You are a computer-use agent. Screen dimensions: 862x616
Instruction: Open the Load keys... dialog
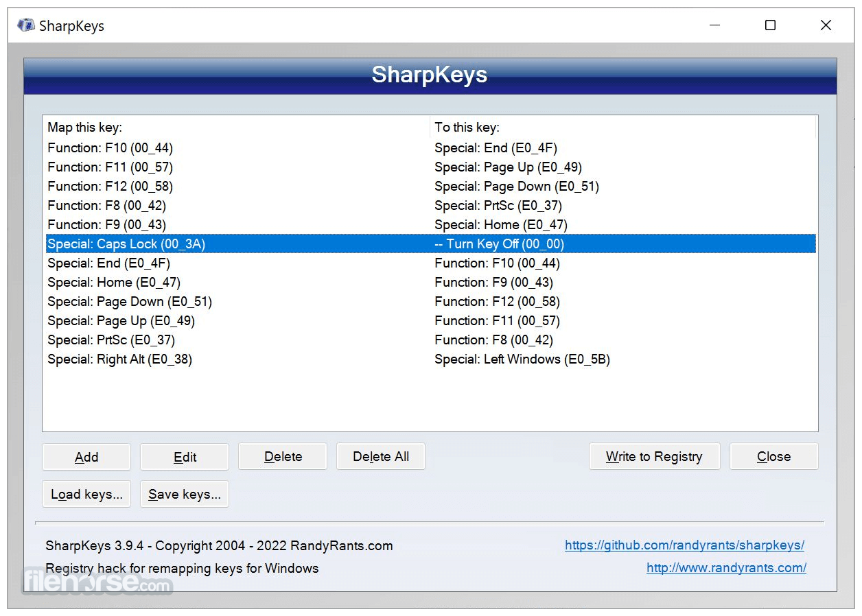pyautogui.click(x=86, y=495)
